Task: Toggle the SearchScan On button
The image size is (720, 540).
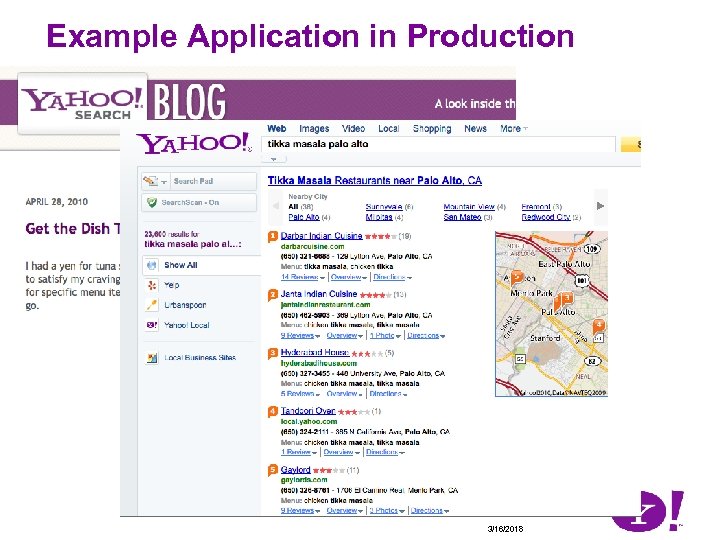Action: 199,202
